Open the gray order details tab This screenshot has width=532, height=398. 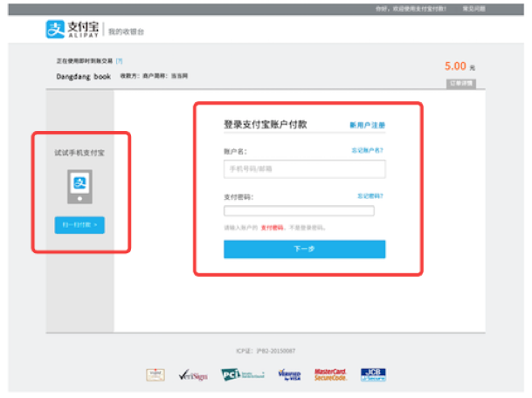point(460,84)
